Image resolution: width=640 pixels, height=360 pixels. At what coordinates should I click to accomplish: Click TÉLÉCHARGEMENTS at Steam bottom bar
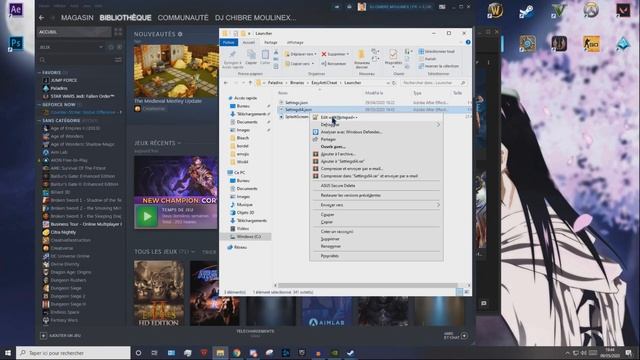coord(255,332)
